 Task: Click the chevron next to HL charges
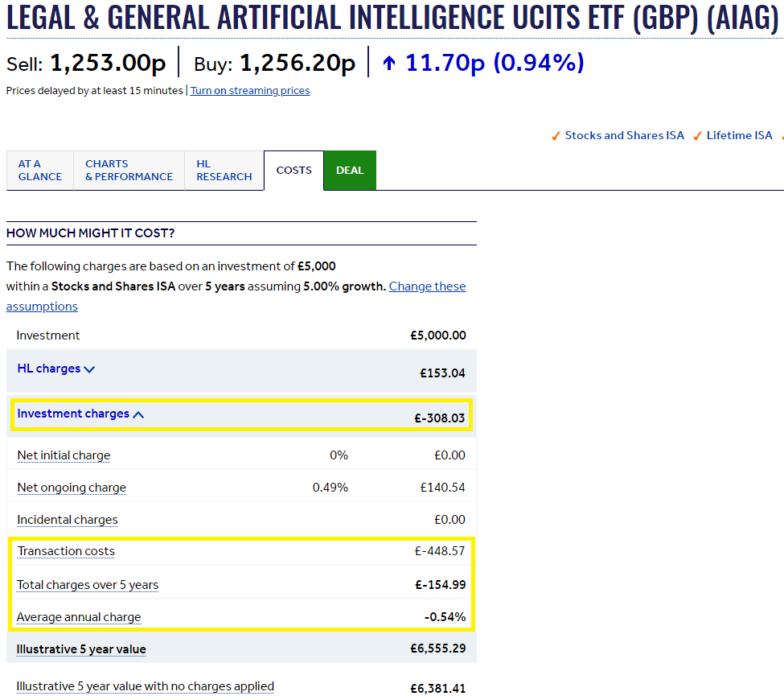coord(88,369)
